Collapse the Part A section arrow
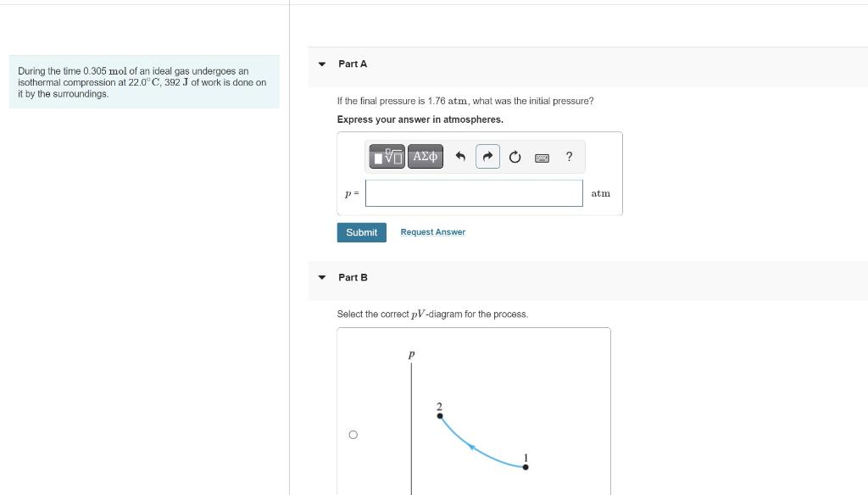 (x=322, y=64)
